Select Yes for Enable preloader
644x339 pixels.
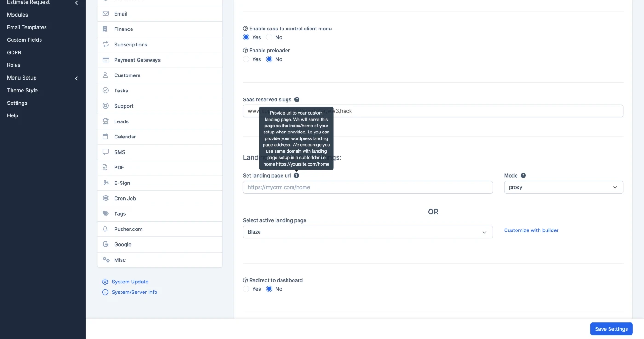click(246, 59)
